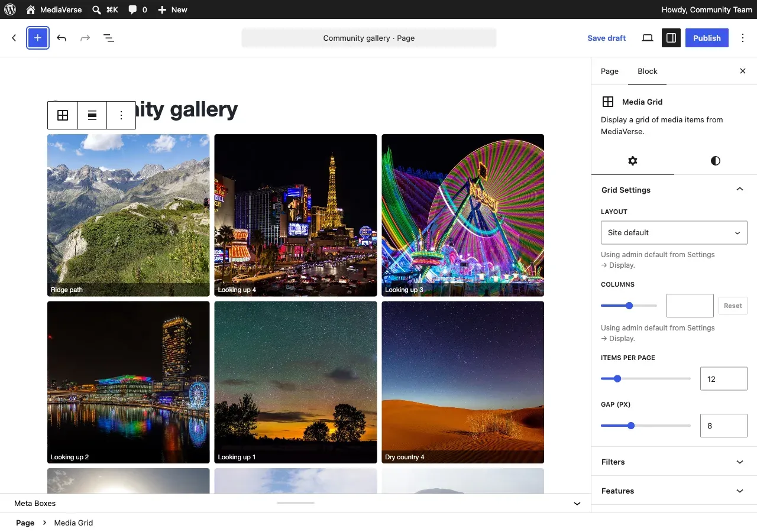Redo the last undone change
The image size is (757, 532).
[x=85, y=38]
